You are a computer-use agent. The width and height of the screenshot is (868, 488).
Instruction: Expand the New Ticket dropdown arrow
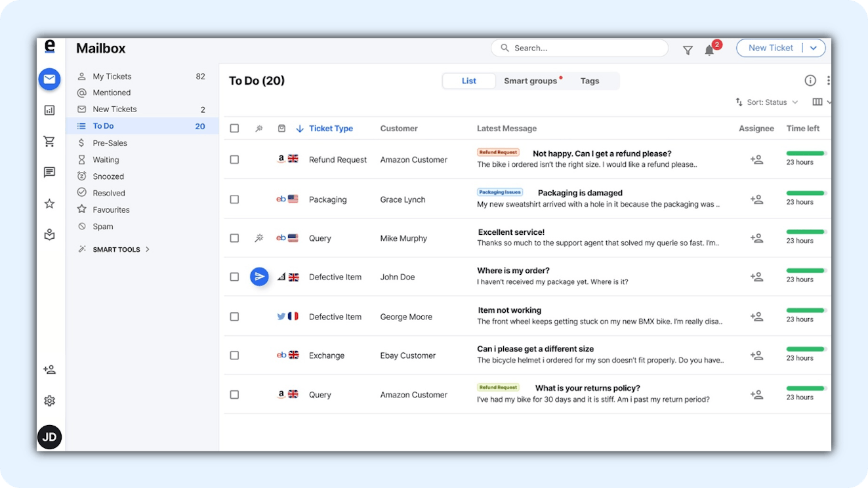tap(814, 48)
